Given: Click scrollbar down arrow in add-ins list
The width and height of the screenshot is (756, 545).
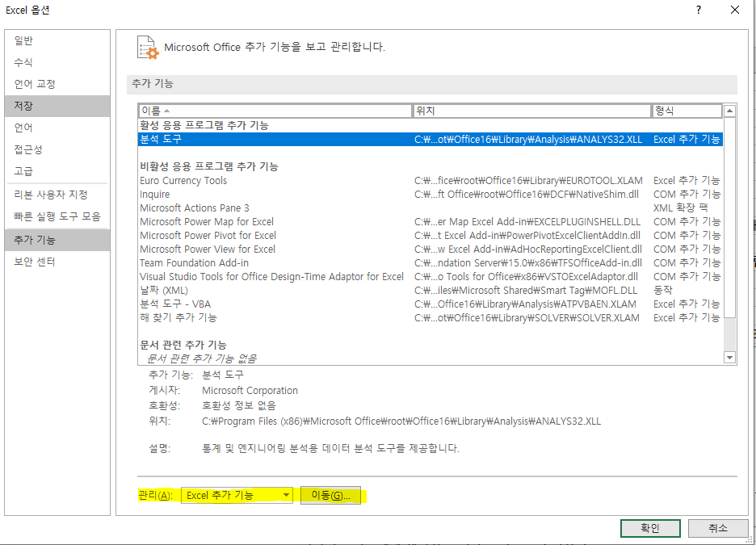Looking at the screenshot, I should click(x=729, y=358).
